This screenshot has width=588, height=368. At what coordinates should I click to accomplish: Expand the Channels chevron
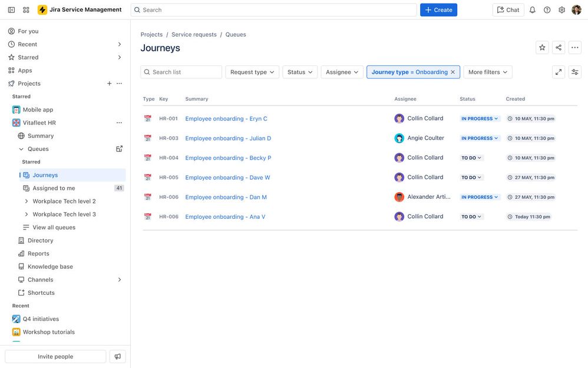pyautogui.click(x=119, y=280)
